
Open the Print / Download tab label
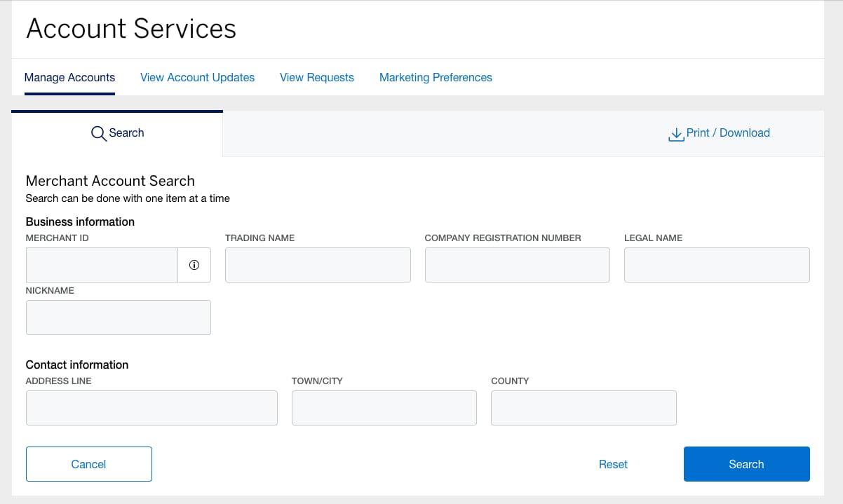point(728,132)
